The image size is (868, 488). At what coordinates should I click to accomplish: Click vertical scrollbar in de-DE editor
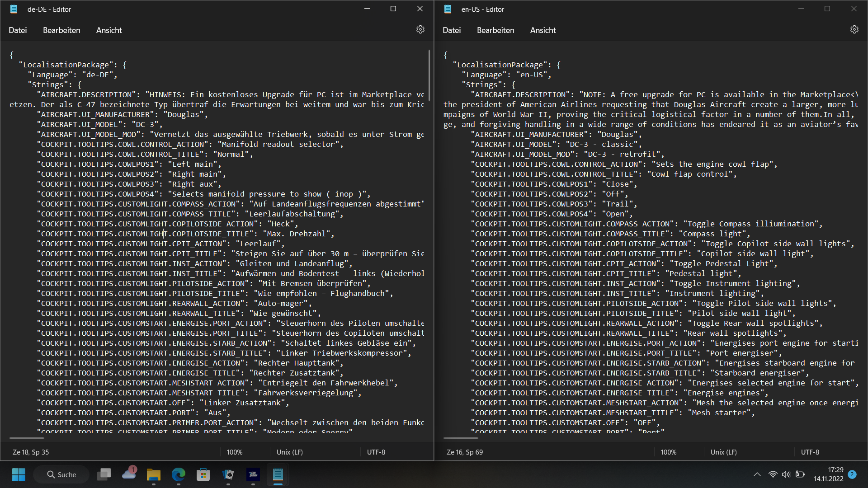tap(429, 76)
